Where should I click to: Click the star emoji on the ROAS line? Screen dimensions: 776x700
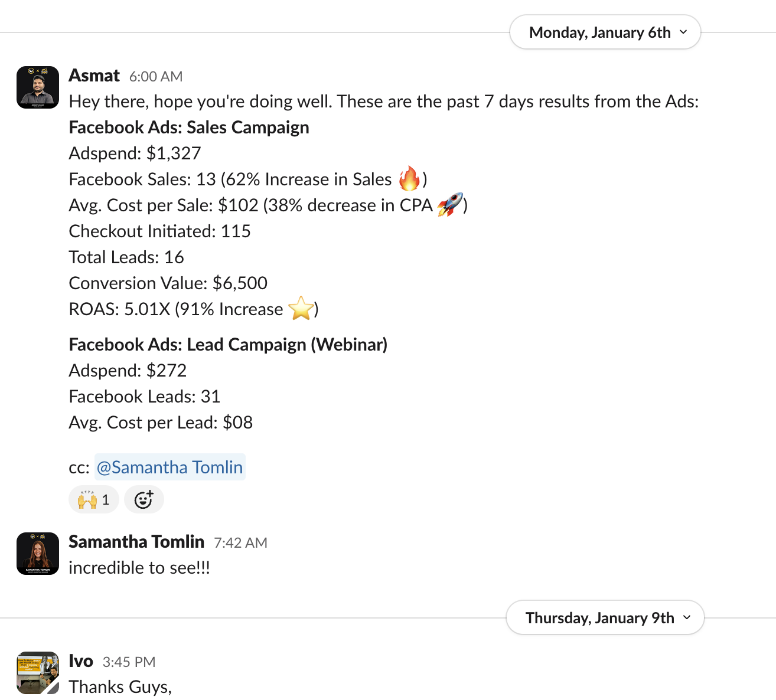tap(301, 308)
